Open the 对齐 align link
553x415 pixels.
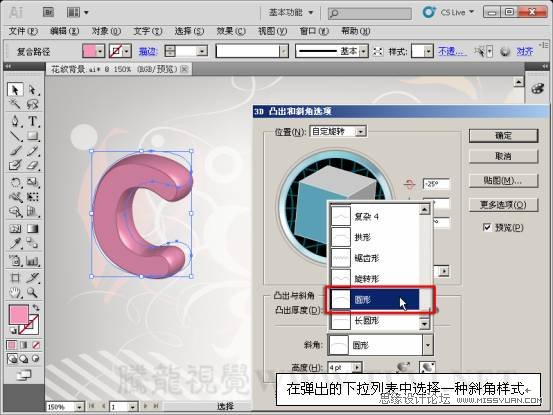(524, 51)
